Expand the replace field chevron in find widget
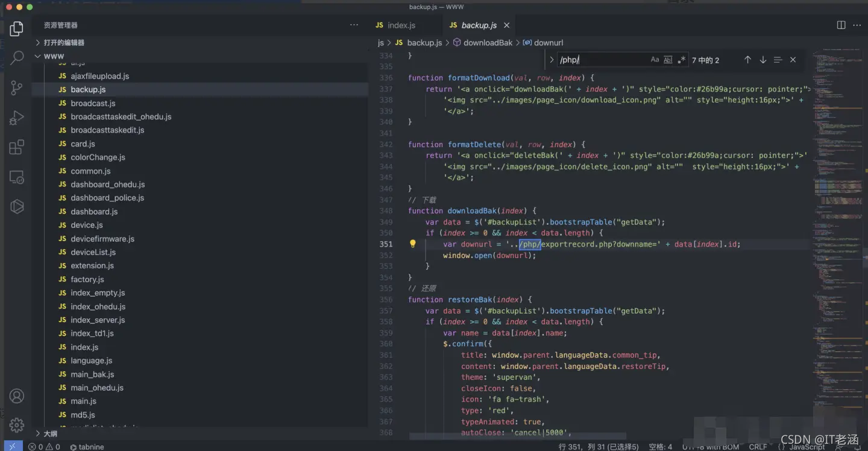 click(x=551, y=60)
